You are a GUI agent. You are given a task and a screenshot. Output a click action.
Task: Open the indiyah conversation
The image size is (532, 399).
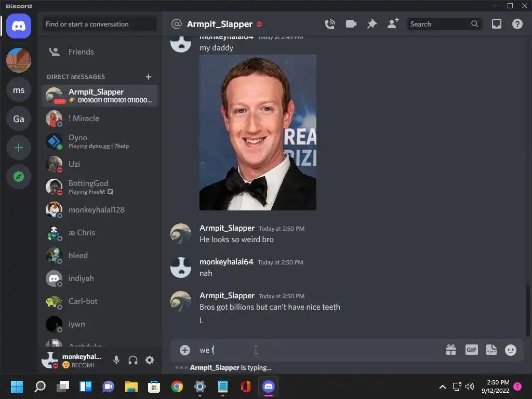point(100,278)
